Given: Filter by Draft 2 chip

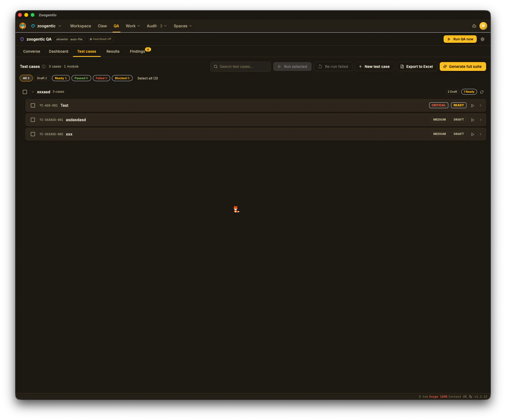Looking at the screenshot, I should click(42, 78).
